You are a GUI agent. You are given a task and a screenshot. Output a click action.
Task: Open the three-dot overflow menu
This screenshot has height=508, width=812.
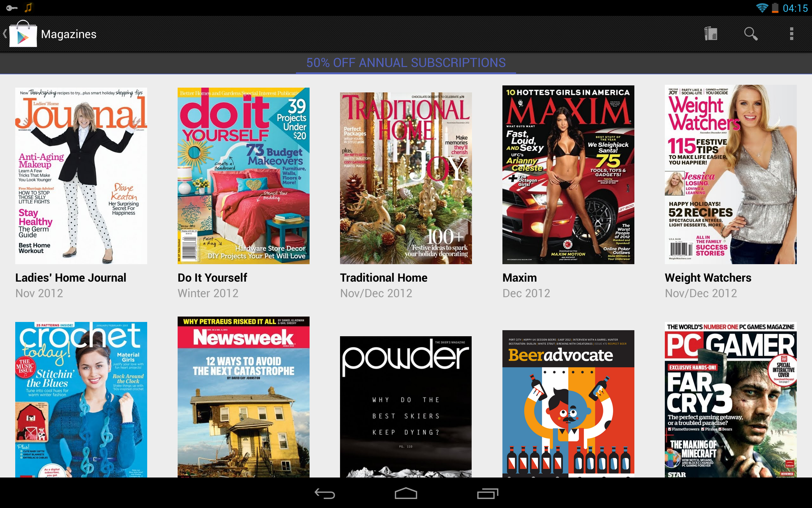coord(791,34)
